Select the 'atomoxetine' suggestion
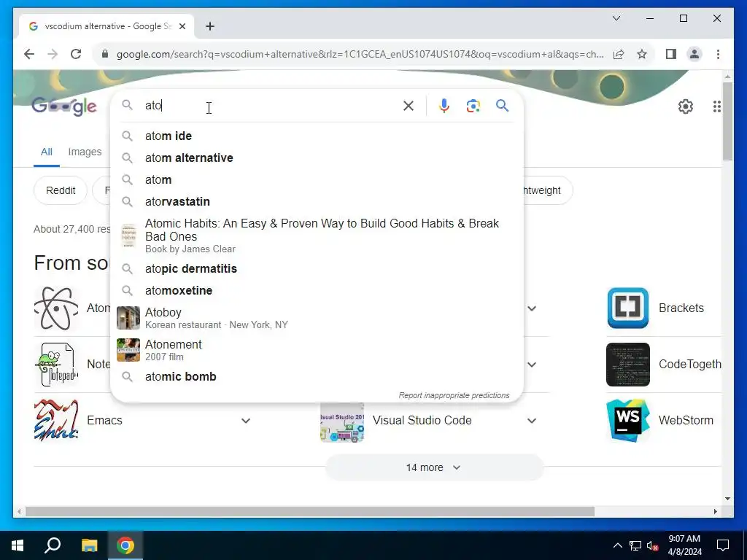 317,290
